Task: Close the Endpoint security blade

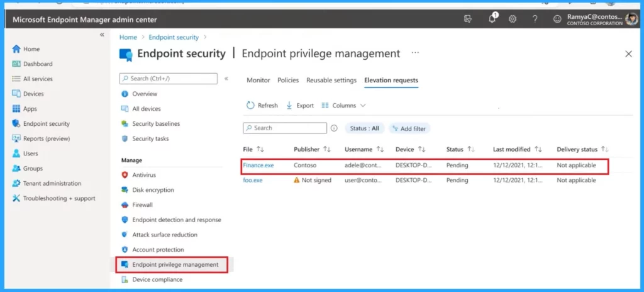Action: point(628,54)
